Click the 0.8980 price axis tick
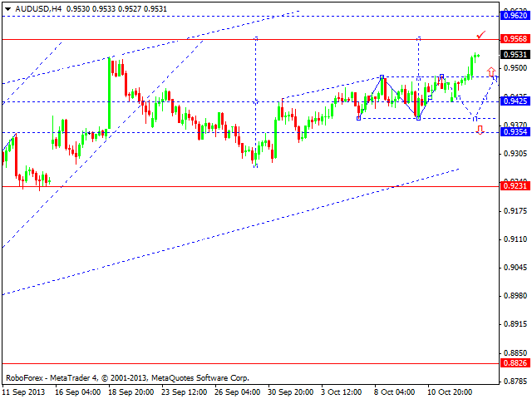This screenshot has height=399, width=532. point(515,296)
